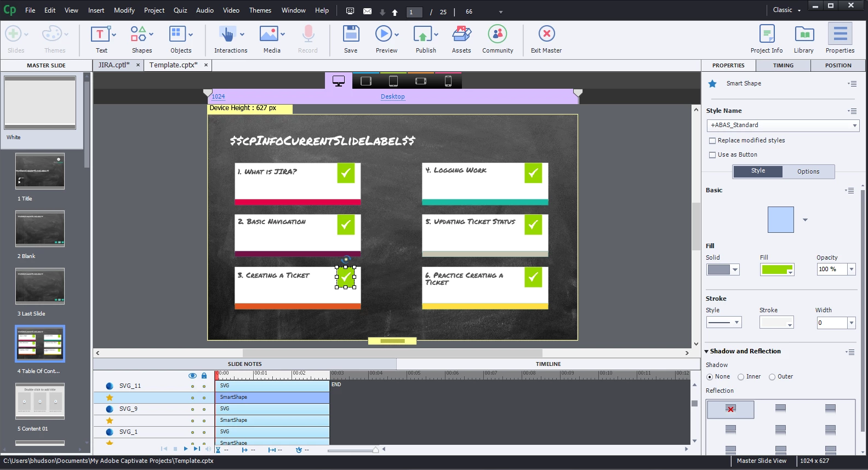Open the Text tool
This screenshot has height=470, width=868.
pyautogui.click(x=102, y=39)
